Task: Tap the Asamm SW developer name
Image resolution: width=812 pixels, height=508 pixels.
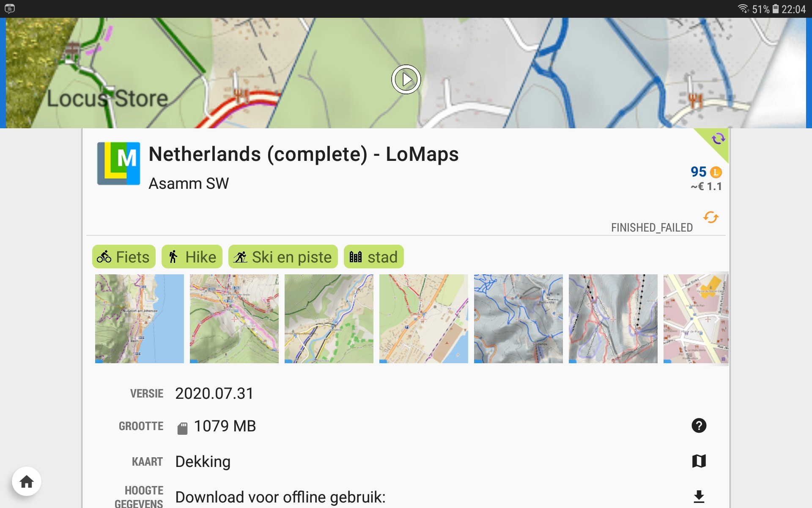Action: click(189, 184)
